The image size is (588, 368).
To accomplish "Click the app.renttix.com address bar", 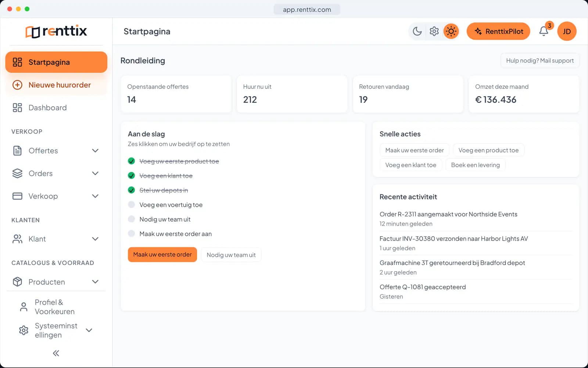I will click(307, 10).
